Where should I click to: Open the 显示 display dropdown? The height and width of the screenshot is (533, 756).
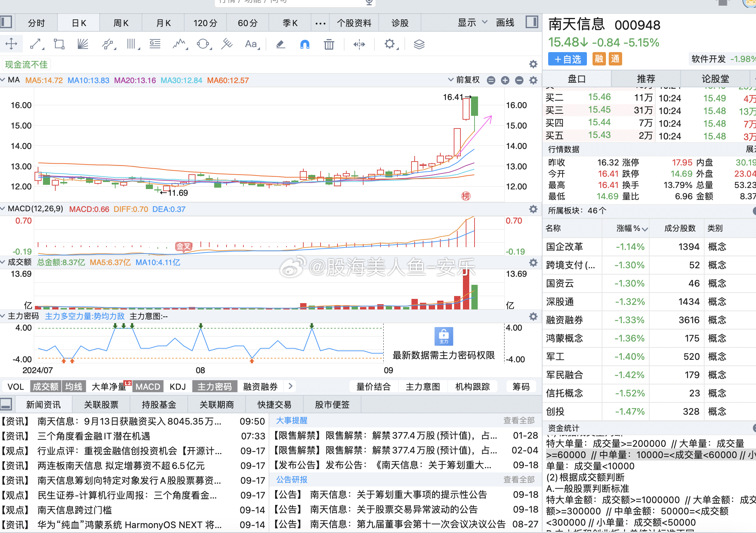[472, 23]
